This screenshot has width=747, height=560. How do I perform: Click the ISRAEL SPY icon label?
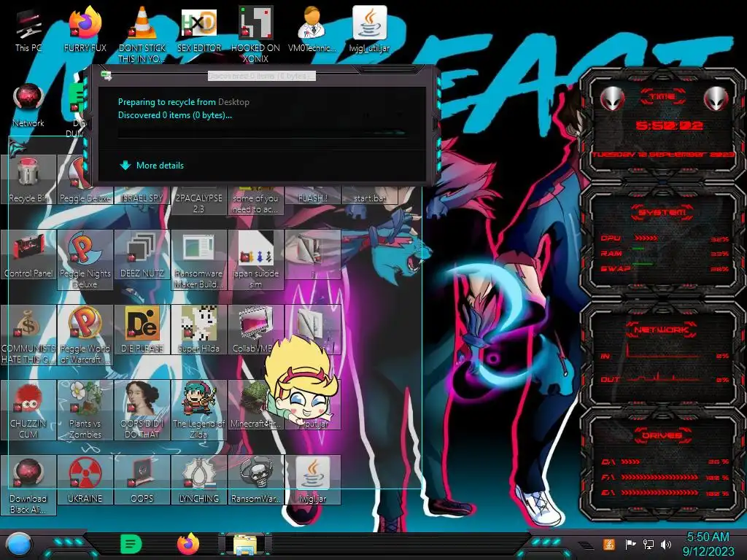(x=142, y=198)
